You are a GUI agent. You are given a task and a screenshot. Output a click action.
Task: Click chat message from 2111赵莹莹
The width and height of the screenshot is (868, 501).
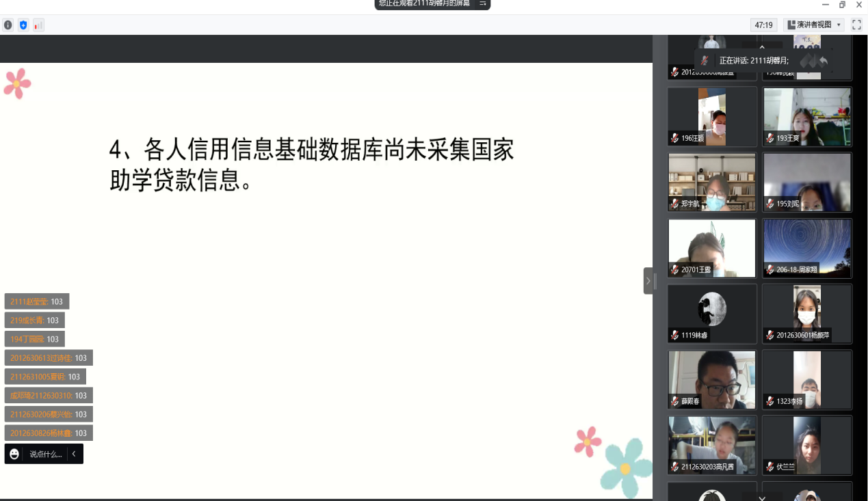click(x=37, y=301)
